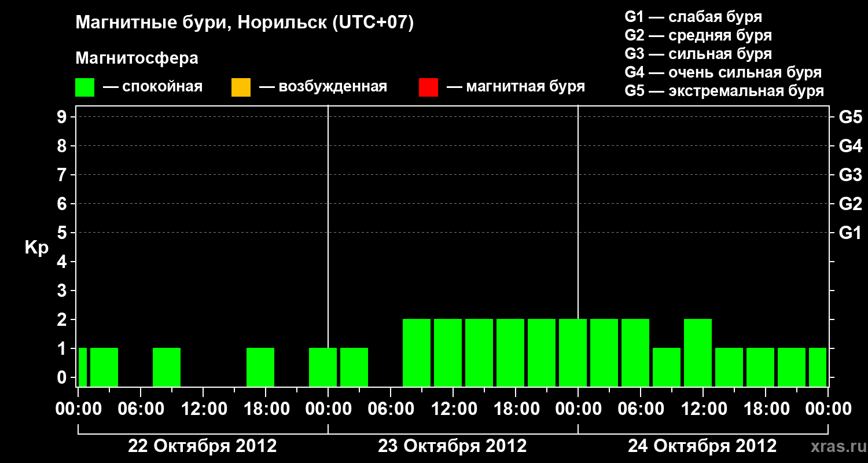
Task: Click the Kp 2 bar starting 10:00 on 24 October
Action: click(698, 352)
